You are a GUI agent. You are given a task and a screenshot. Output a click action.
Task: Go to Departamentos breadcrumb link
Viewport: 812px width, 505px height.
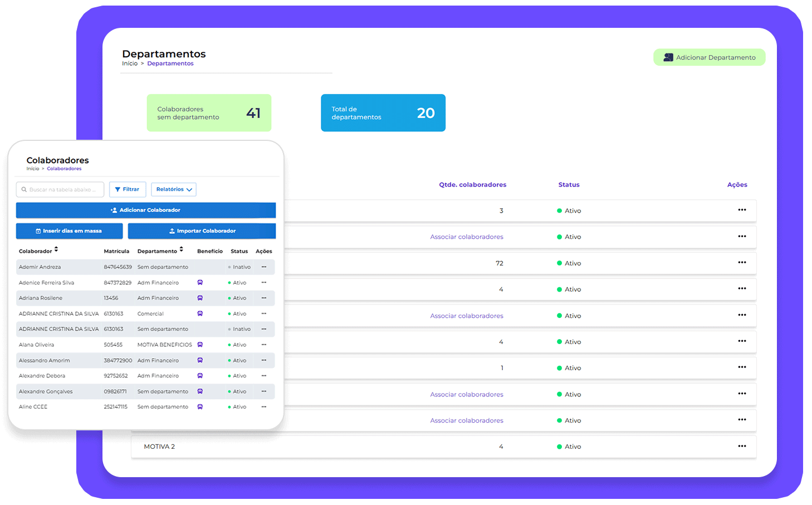click(170, 63)
